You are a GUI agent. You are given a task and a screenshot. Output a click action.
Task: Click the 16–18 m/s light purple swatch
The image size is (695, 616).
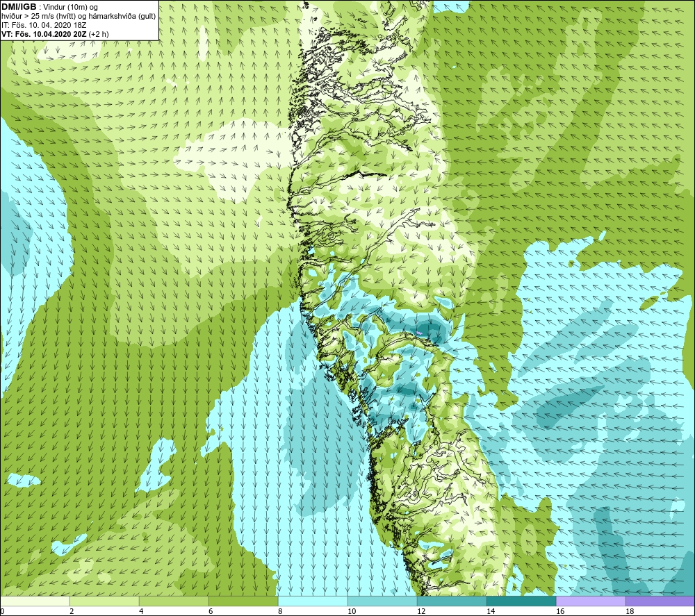(591, 601)
